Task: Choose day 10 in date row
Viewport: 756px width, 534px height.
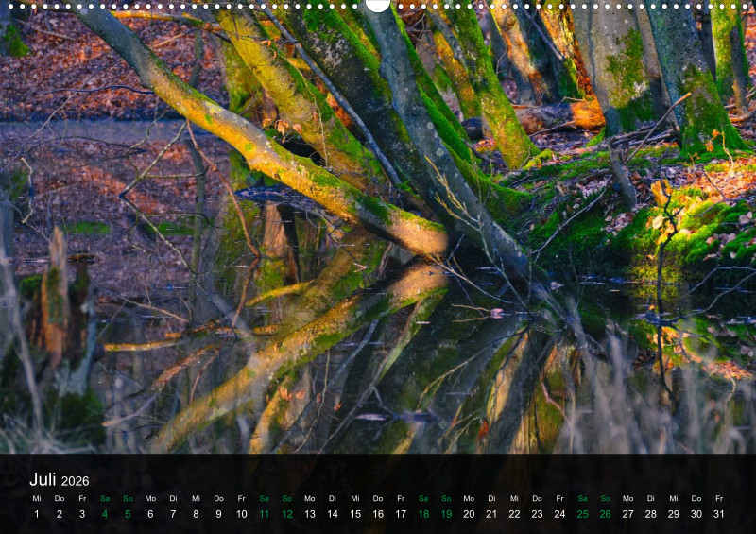Action: point(241,514)
